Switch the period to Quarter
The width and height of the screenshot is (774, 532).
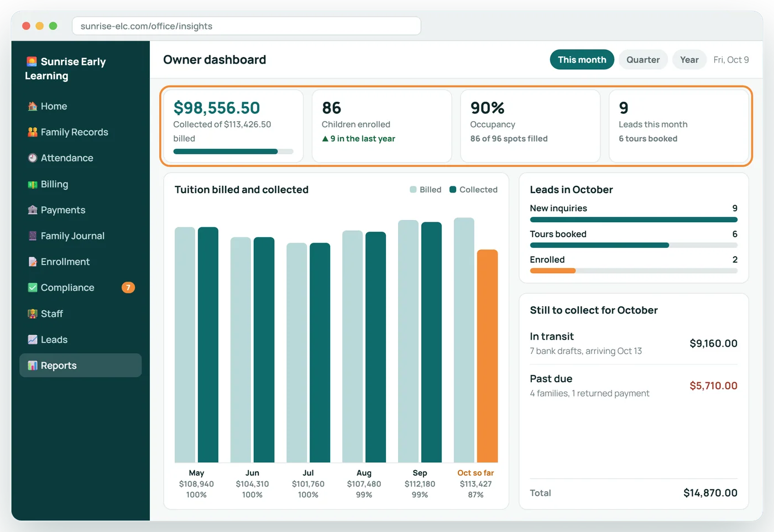click(x=643, y=60)
